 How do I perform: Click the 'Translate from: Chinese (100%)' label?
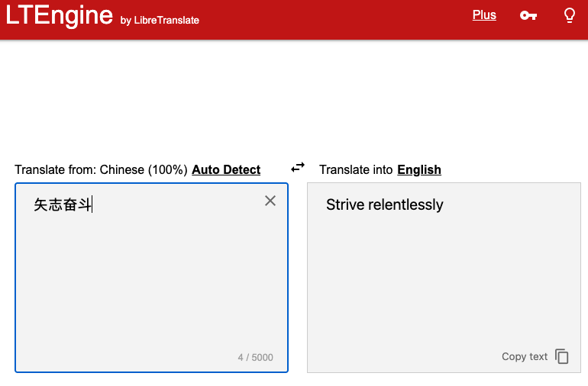(101, 169)
